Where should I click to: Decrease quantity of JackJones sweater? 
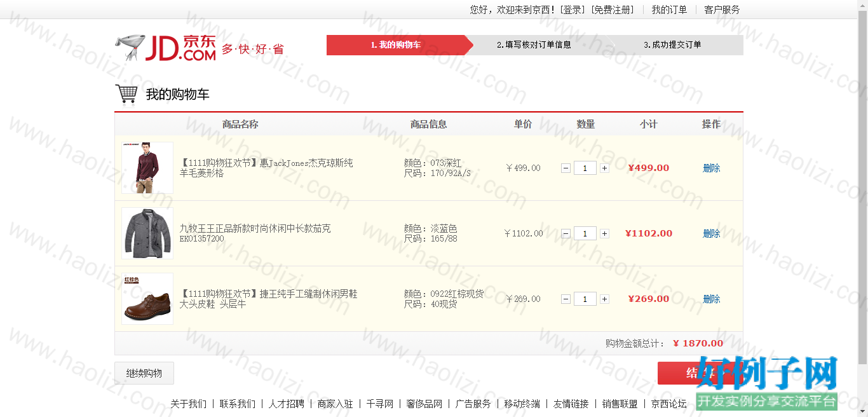pyautogui.click(x=566, y=168)
